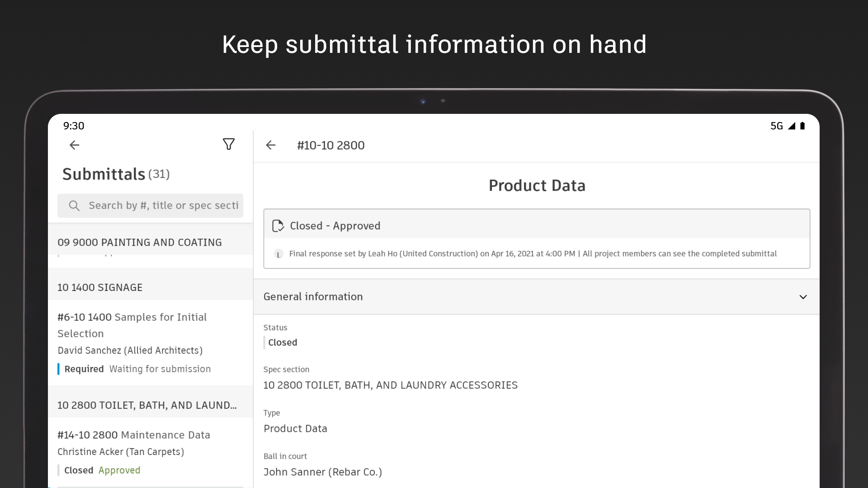Click the search magnifier icon
Viewport: 868px width, 488px height.
74,206
